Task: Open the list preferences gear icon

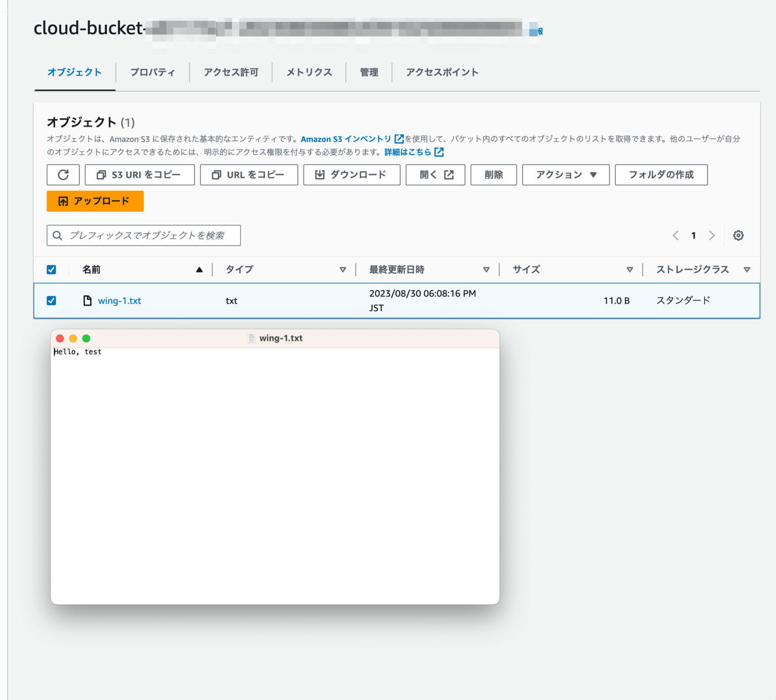Action: (738, 235)
